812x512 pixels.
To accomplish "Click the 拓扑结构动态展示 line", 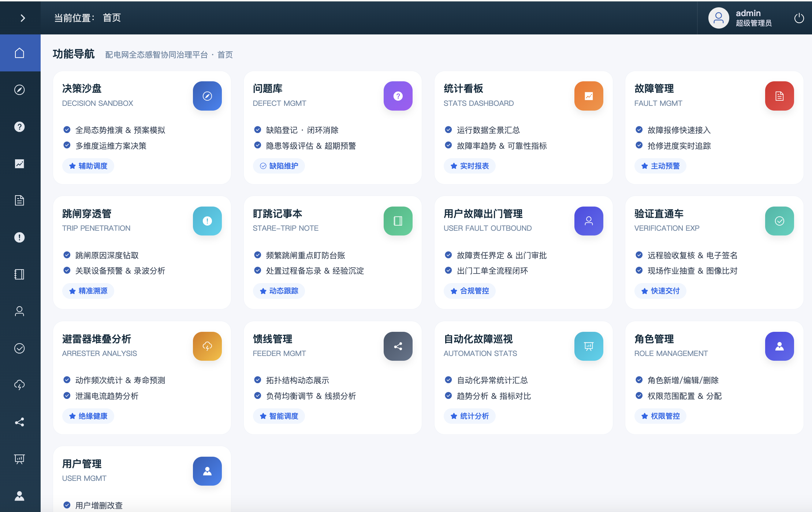I will point(298,380).
